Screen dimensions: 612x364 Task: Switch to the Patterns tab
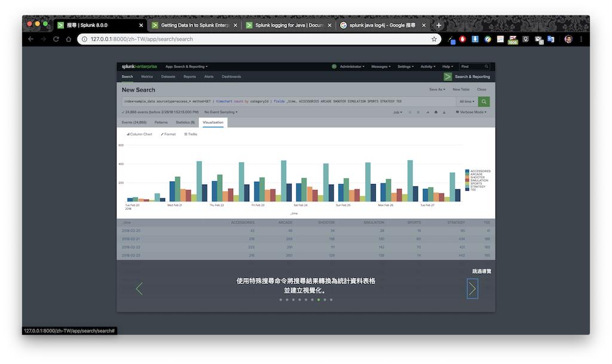click(x=161, y=123)
